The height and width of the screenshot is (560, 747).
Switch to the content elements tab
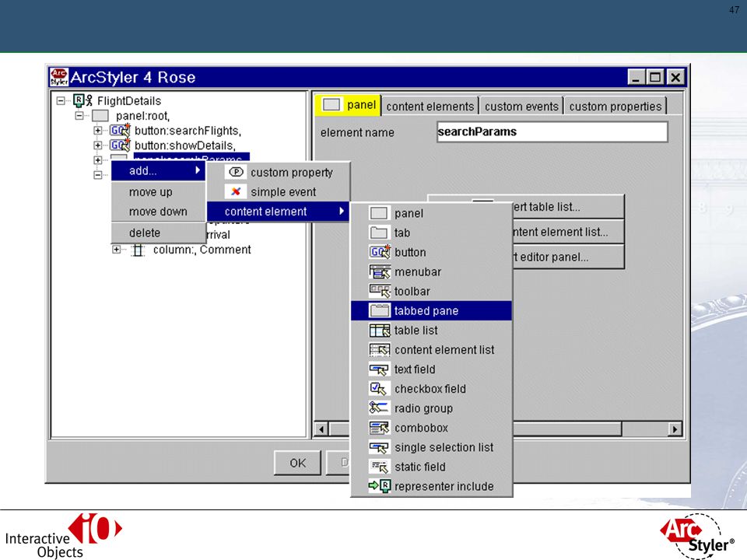[x=430, y=107]
